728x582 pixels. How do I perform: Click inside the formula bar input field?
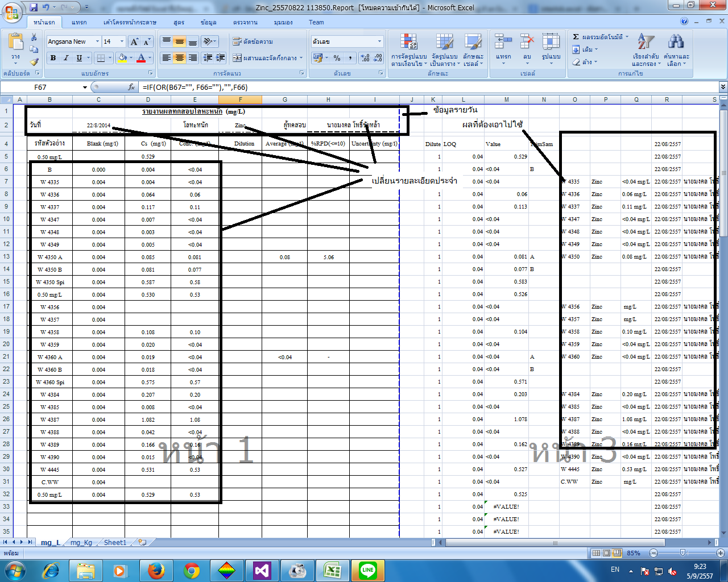pyautogui.click(x=429, y=87)
